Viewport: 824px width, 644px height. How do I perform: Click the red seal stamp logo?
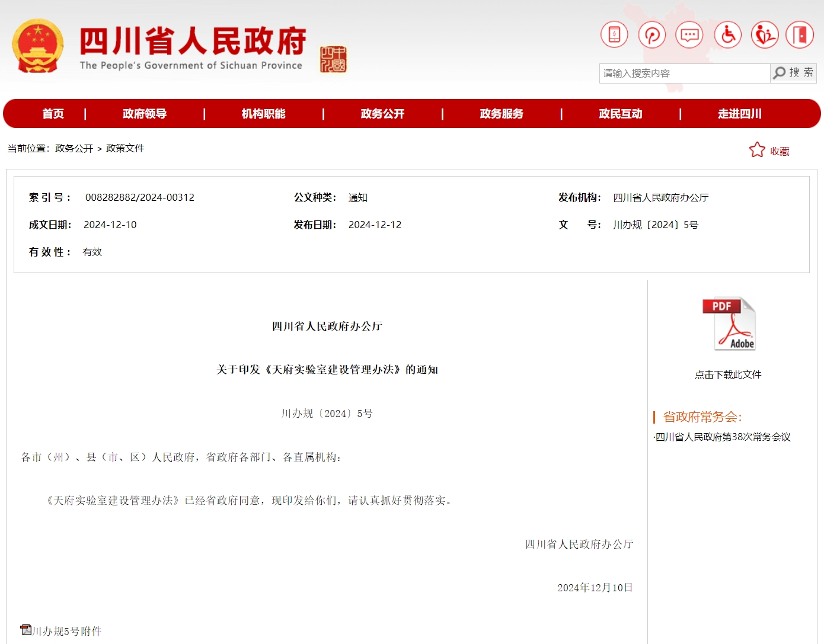333,59
